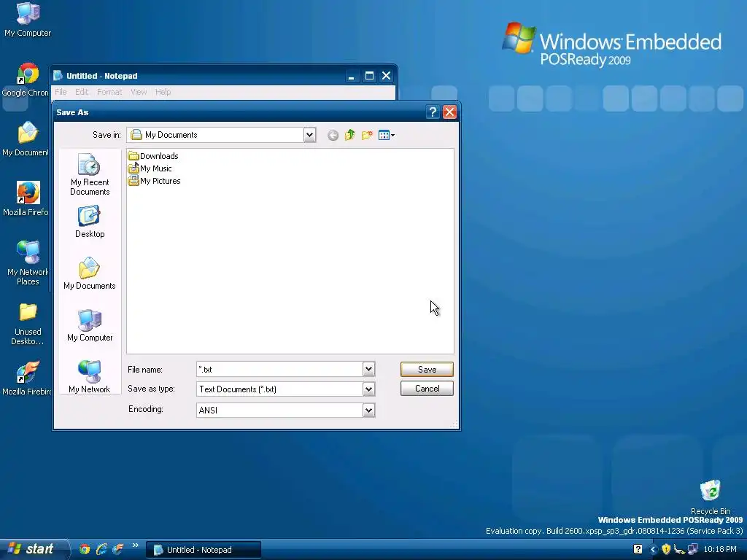Select My Recent Documents in places bar

(x=90, y=174)
